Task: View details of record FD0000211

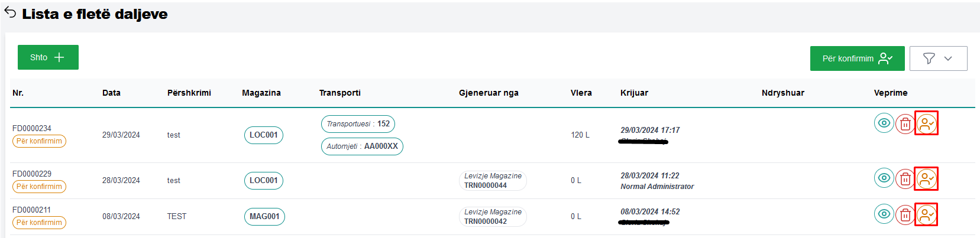Action: coord(884,214)
